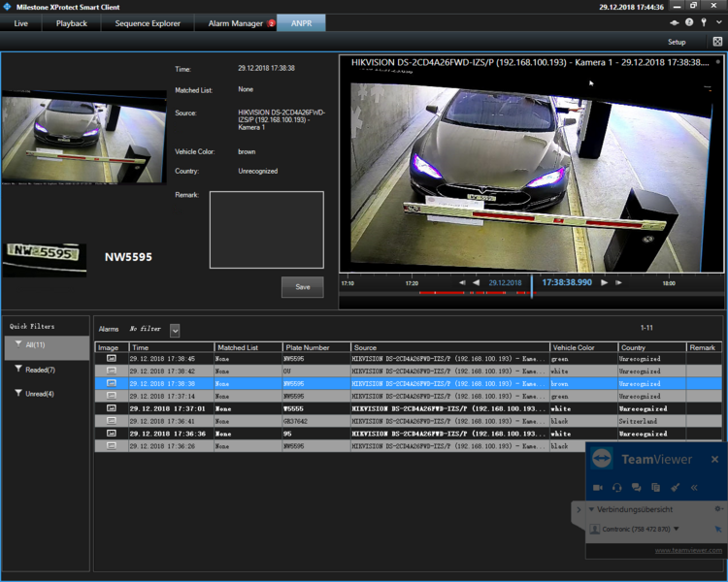This screenshot has width=728, height=582.
Task: Collapse the Verbindungsübersicht section
Action: (x=591, y=509)
